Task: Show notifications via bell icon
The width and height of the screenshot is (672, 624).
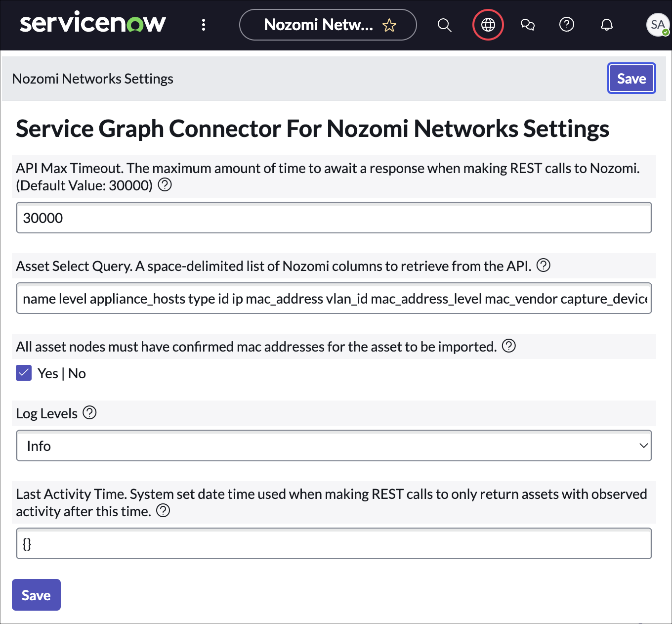Action: 607,25
